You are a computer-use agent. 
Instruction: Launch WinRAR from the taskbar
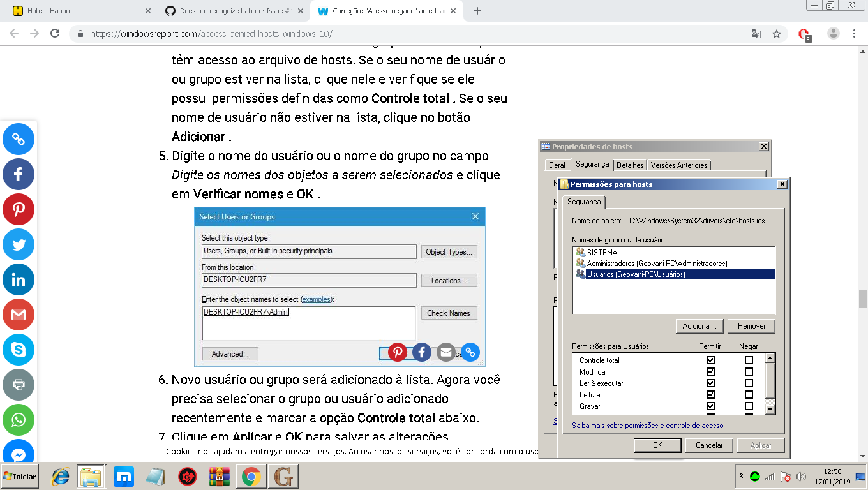click(x=219, y=476)
